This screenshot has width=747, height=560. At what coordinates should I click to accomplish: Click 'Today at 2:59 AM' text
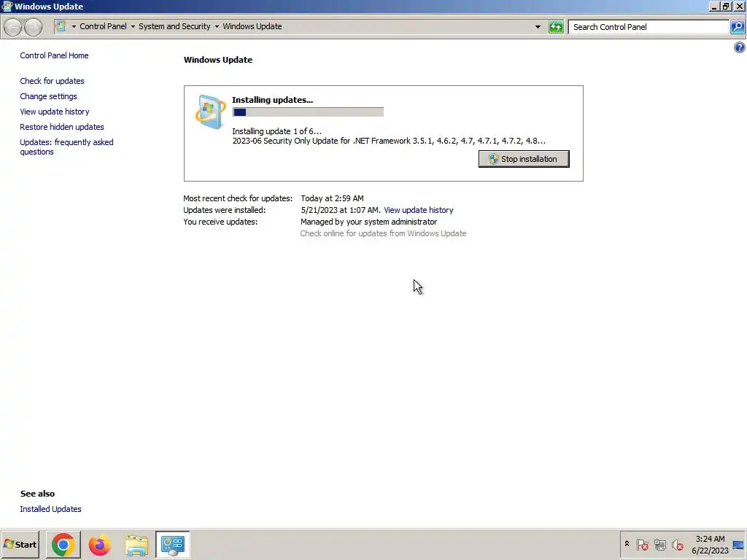click(332, 198)
